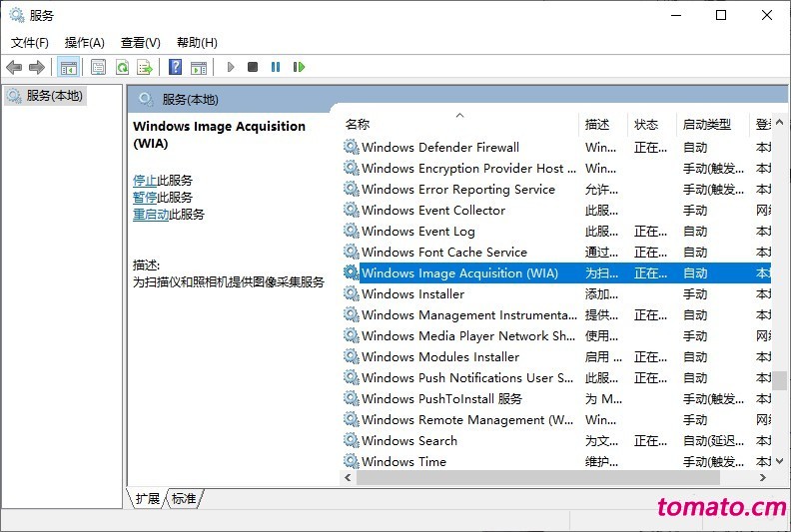
Task: Click gear icon of Windows Defender Firewall
Action: 352,147
